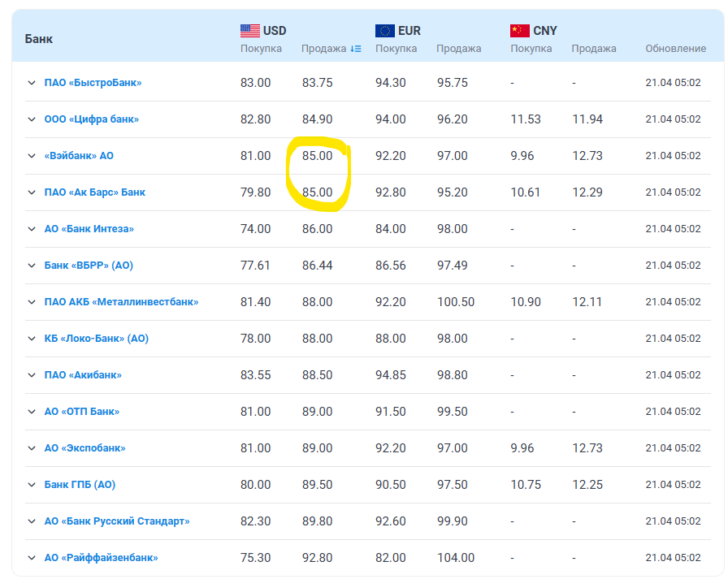Expand the АО «Райффайзенбанк» row

pos(32,558)
